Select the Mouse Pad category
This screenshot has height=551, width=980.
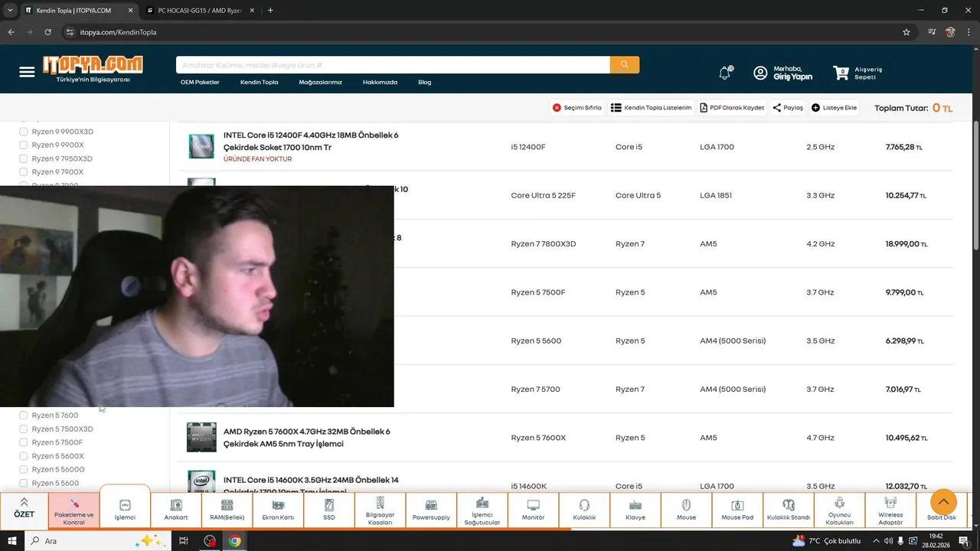[x=737, y=510]
